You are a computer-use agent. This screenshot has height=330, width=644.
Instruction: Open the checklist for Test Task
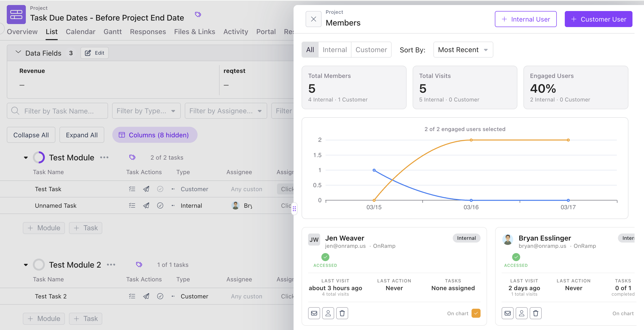132,189
